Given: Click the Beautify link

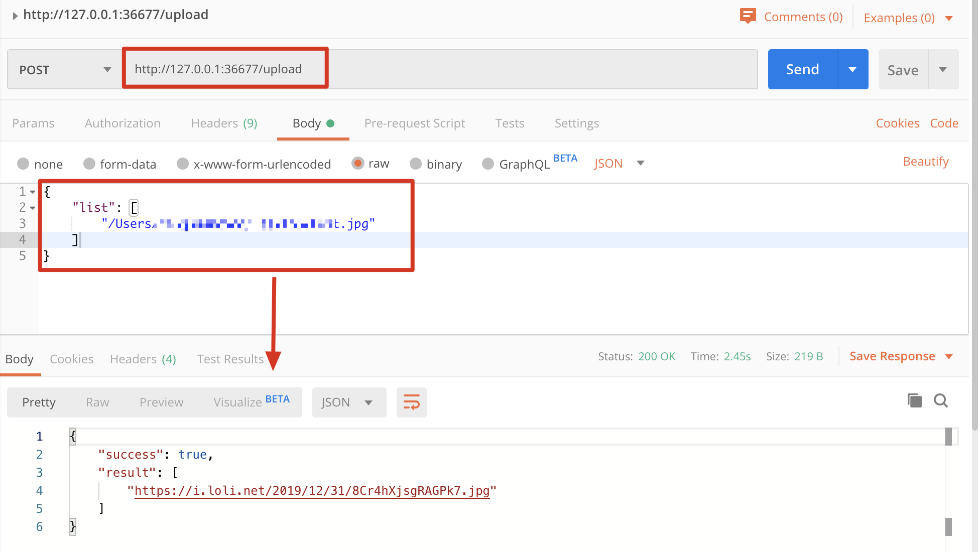Looking at the screenshot, I should point(925,162).
